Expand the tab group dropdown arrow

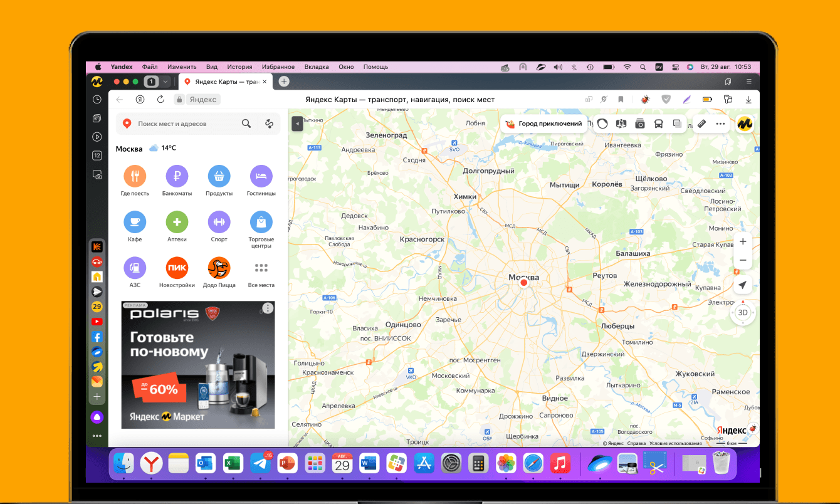coord(165,81)
